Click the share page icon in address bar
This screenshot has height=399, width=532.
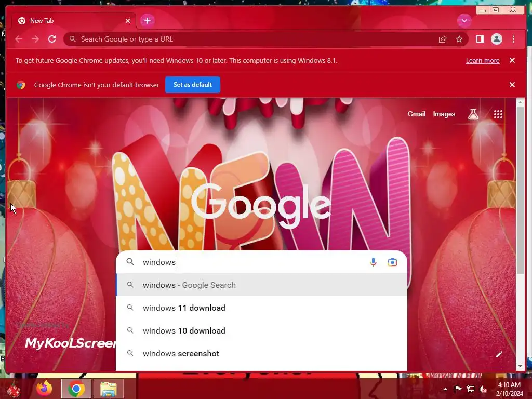443,39
